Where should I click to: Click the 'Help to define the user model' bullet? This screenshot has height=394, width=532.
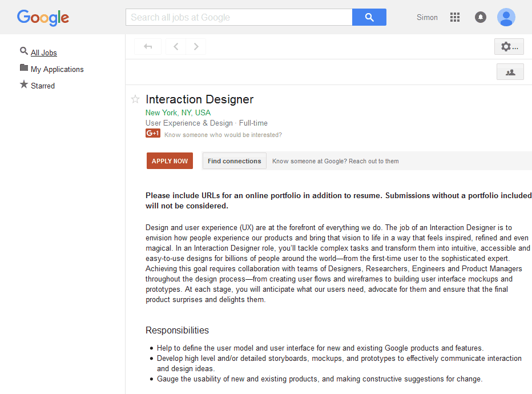(320, 348)
